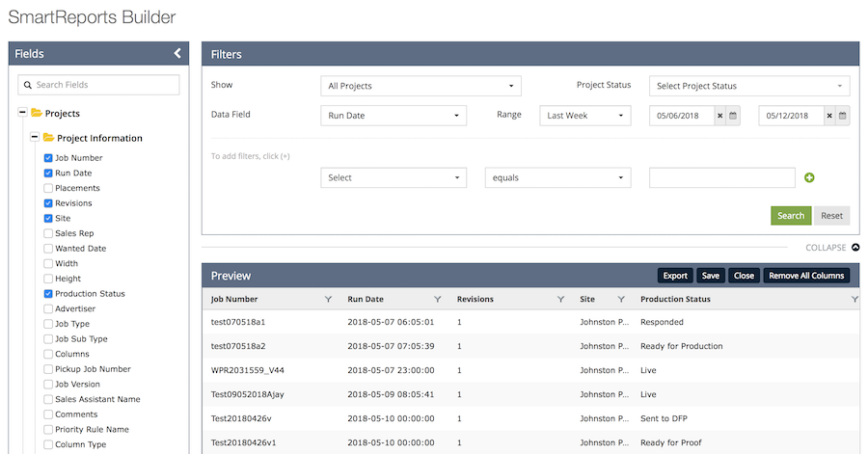Clear the 05/06/2018 start date

[719, 116]
